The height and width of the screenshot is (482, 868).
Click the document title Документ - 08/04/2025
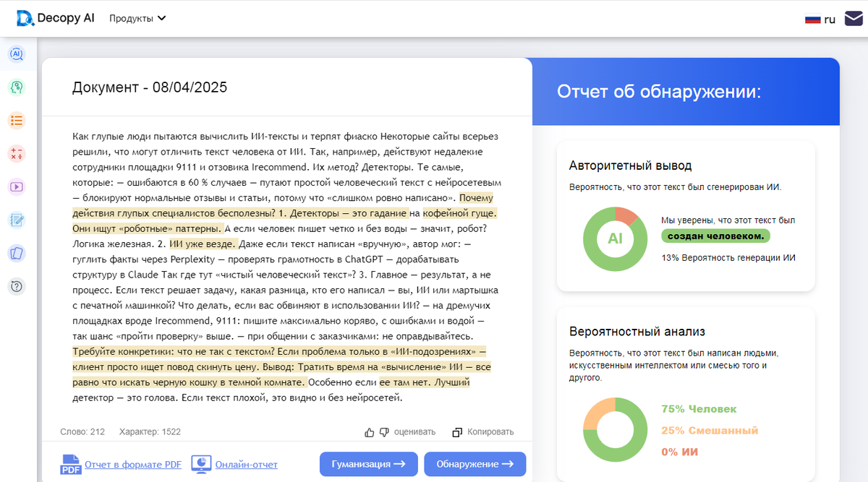point(150,87)
